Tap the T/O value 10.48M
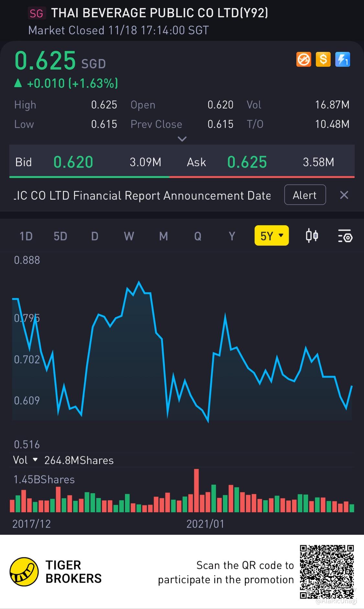The height and width of the screenshot is (609, 364). pos(332,124)
